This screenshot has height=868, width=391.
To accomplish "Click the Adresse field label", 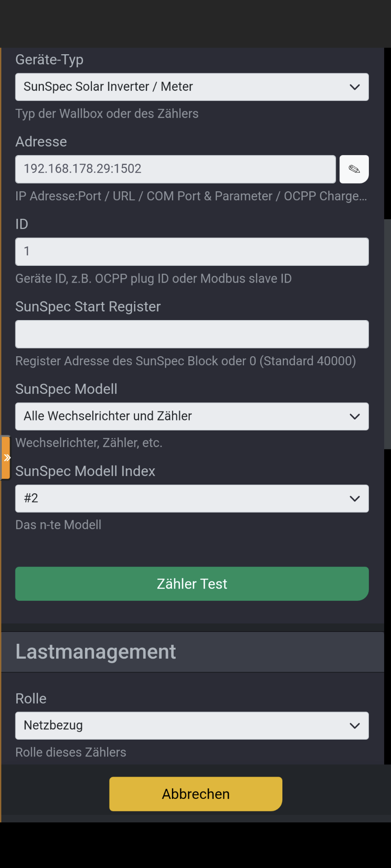I will (x=41, y=142).
